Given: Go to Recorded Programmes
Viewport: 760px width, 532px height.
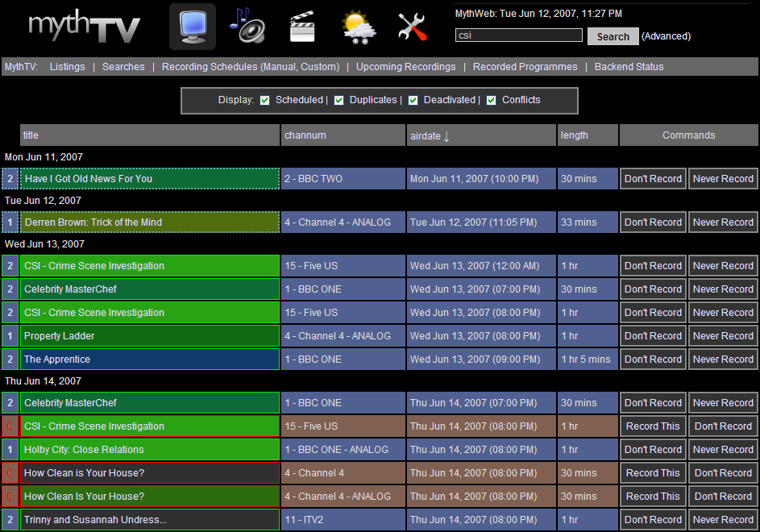Looking at the screenshot, I should [x=525, y=67].
